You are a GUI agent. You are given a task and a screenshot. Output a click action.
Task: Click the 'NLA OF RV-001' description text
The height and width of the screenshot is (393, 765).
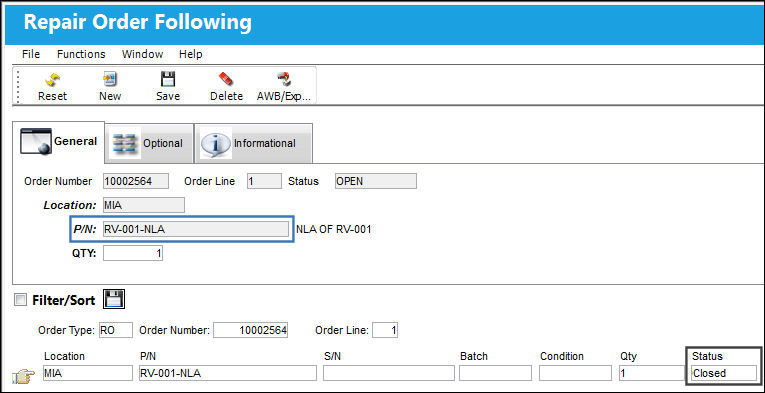click(333, 230)
